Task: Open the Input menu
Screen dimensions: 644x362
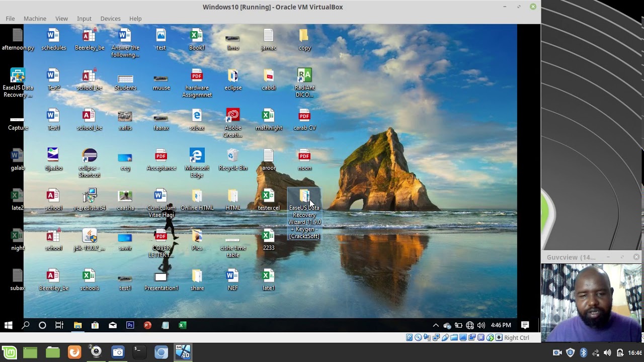Action: click(x=84, y=19)
